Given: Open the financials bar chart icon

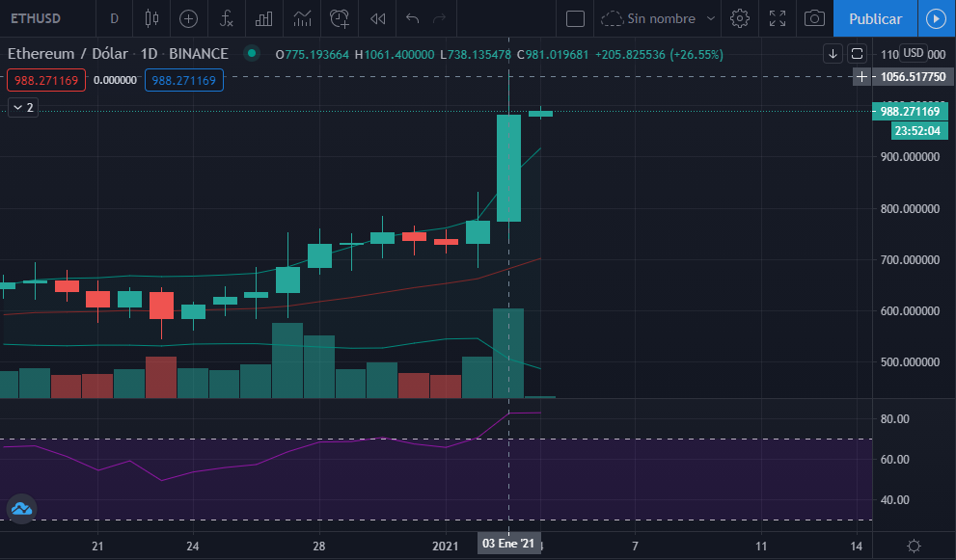Looking at the screenshot, I should click(x=264, y=18).
